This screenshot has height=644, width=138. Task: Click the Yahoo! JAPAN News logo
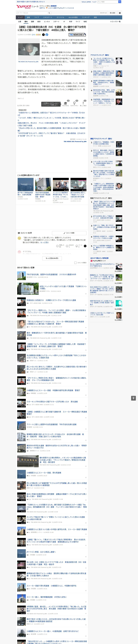click(x=28, y=7)
